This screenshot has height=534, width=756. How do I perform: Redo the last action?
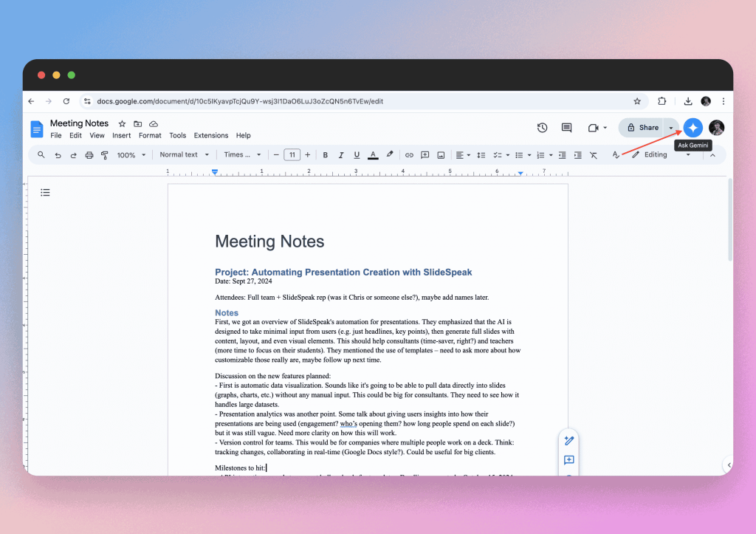click(x=73, y=155)
